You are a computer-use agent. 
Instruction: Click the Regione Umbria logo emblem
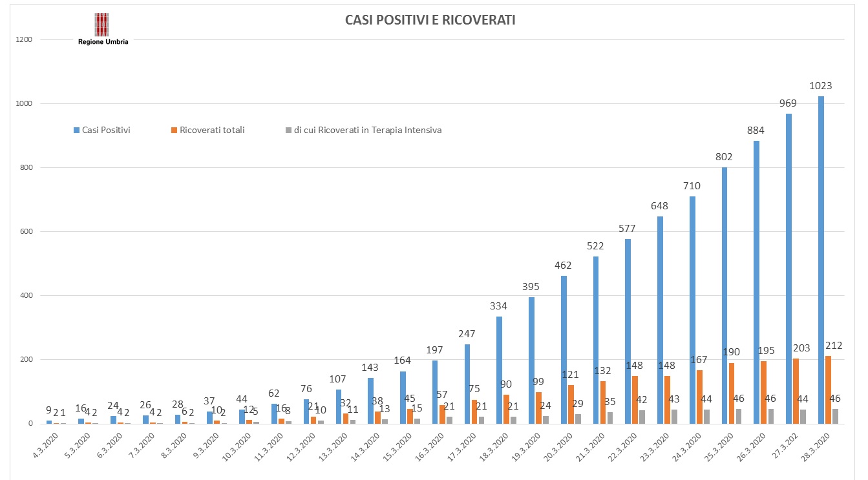click(103, 24)
